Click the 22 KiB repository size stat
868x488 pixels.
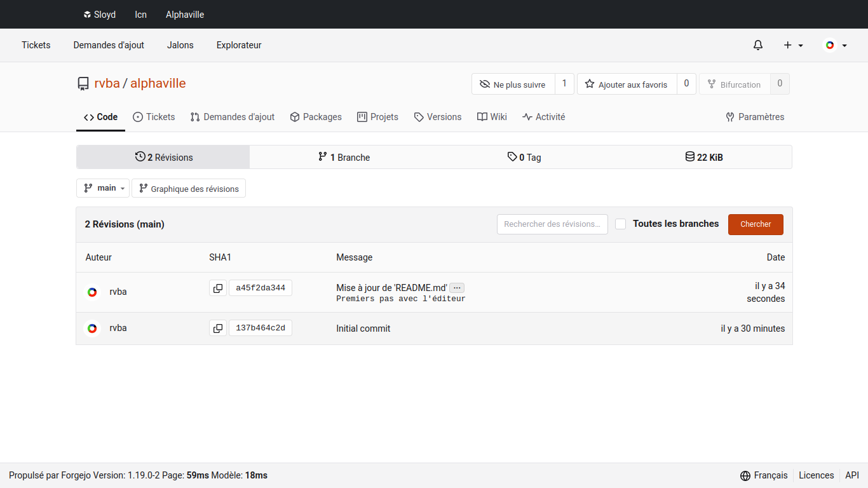(x=703, y=157)
